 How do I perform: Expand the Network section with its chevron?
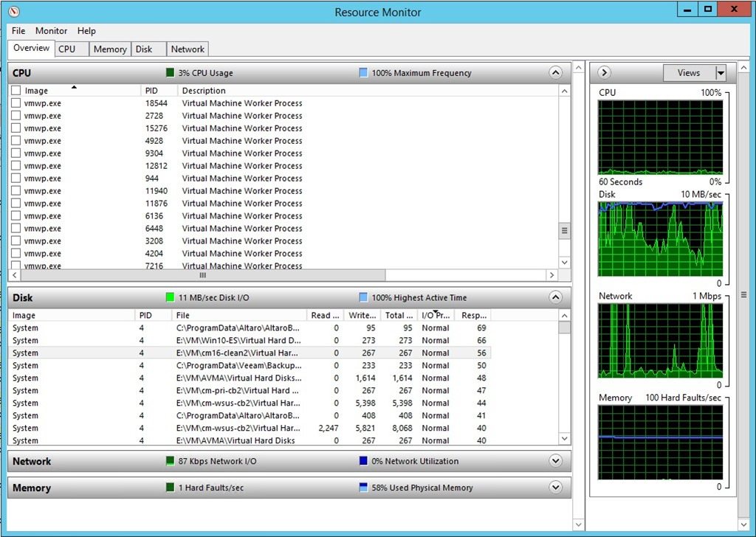click(x=555, y=461)
